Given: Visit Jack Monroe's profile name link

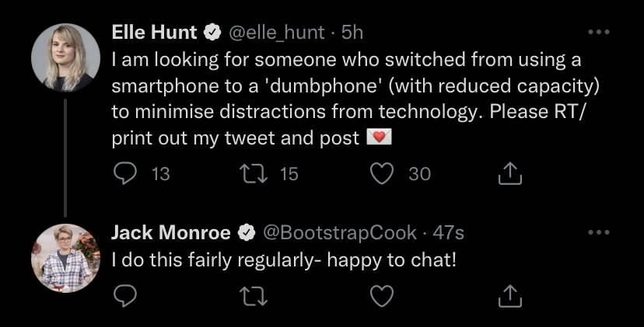Looking at the screenshot, I should click(171, 233).
